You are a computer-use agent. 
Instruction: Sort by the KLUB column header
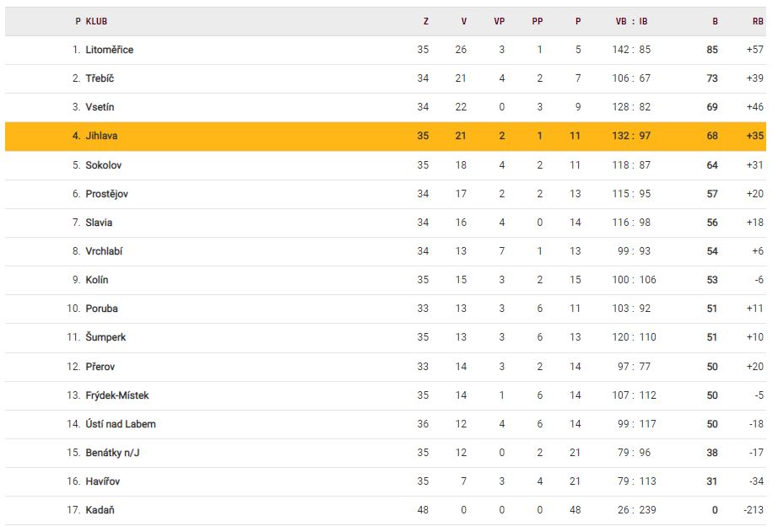96,21
